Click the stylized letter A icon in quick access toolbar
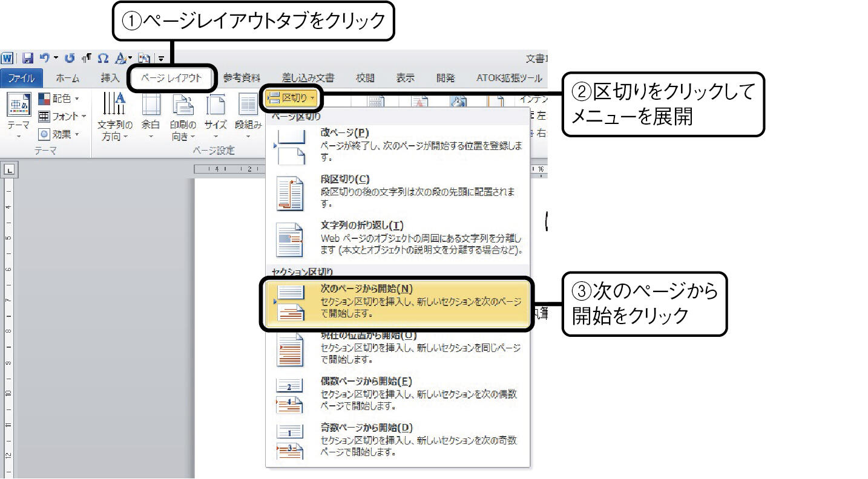Screen dimensions: 868x479 (x=120, y=58)
